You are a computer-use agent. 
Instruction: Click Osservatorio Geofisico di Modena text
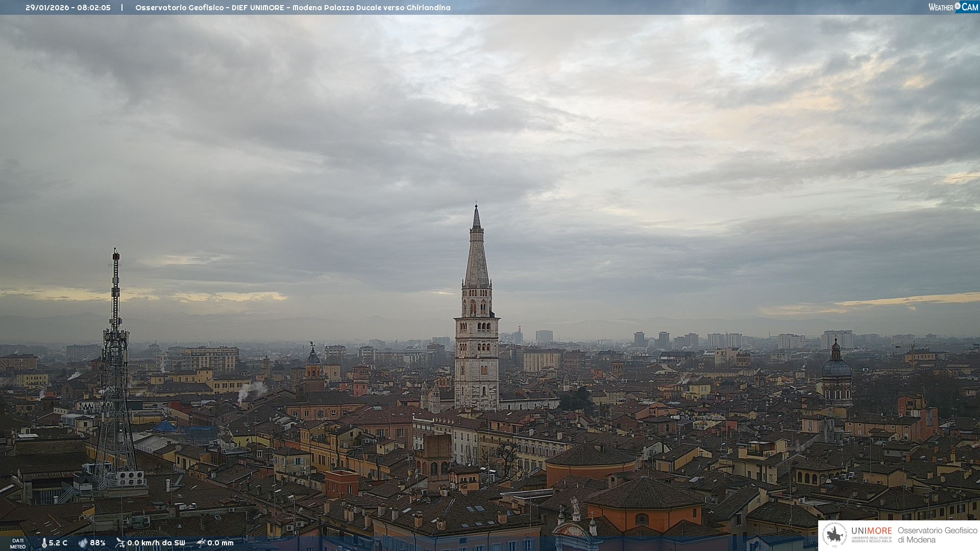937,535
